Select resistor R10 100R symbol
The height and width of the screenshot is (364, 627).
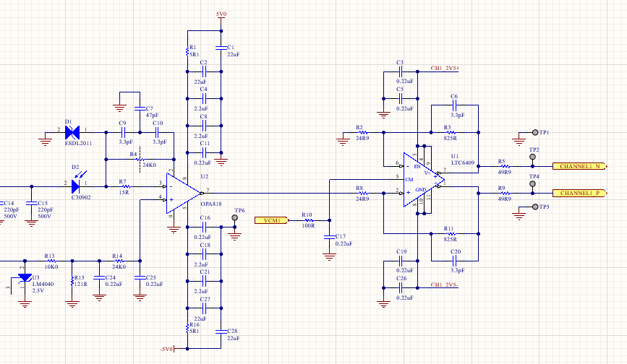click(308, 220)
